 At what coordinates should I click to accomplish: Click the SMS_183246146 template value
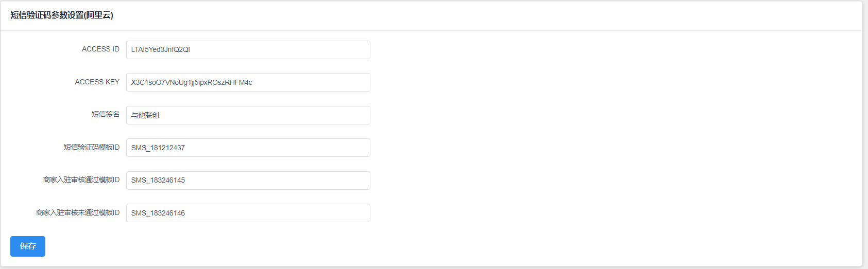158,213
